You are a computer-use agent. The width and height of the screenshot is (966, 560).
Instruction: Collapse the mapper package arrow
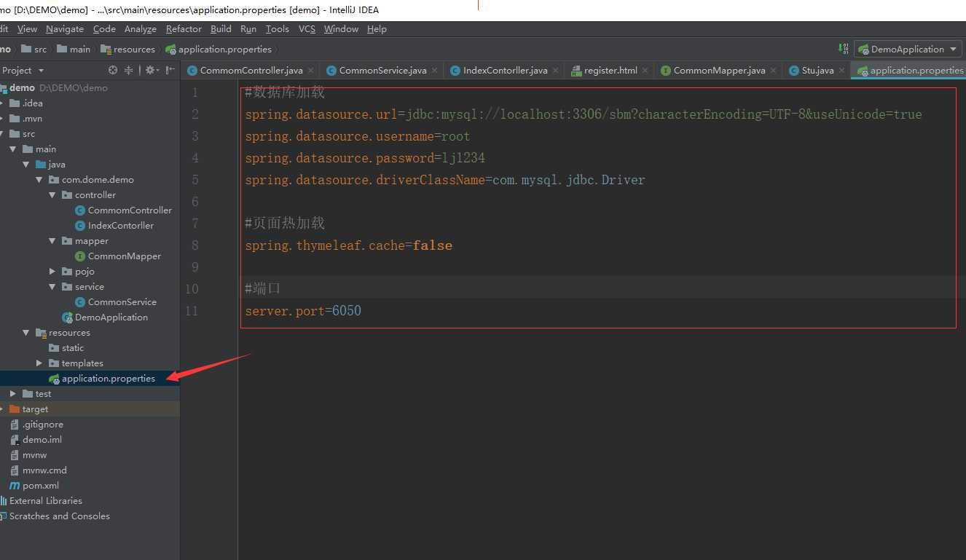coord(52,241)
